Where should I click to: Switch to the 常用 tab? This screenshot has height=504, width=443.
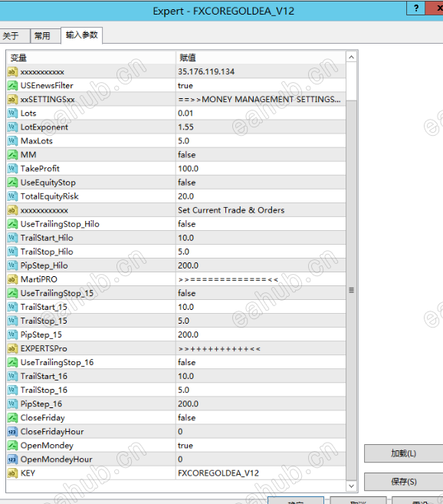tap(45, 36)
